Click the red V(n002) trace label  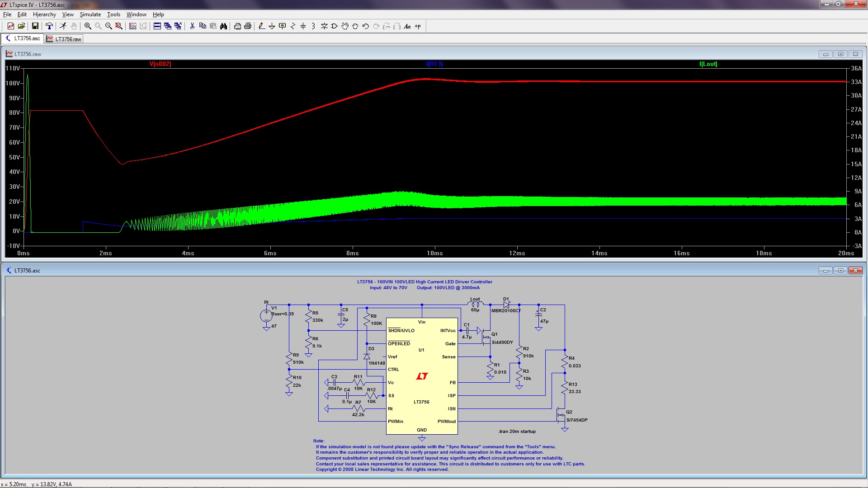pyautogui.click(x=160, y=64)
